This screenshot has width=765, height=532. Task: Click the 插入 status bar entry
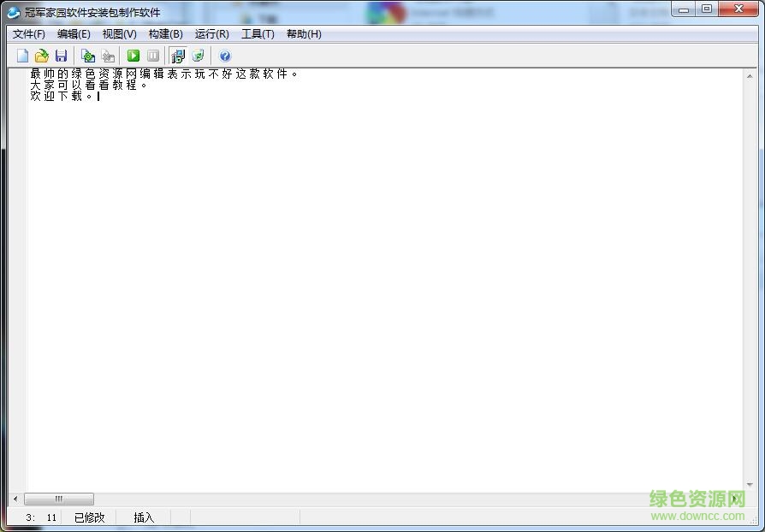(x=144, y=517)
